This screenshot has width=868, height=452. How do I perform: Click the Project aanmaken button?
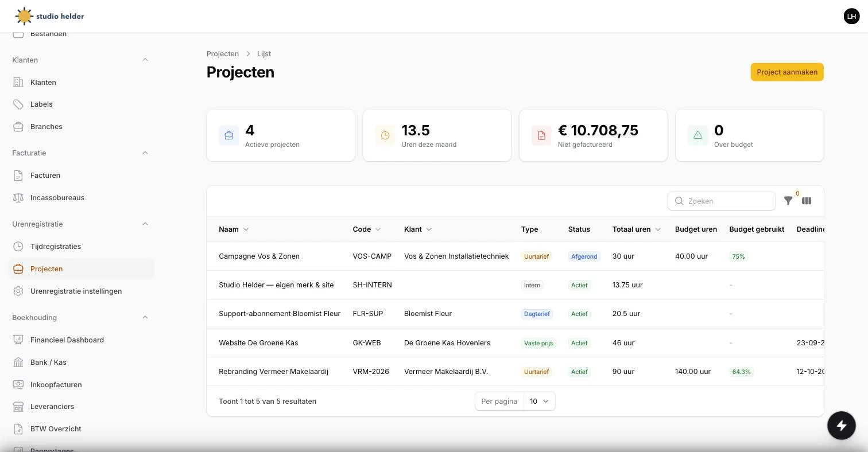tap(787, 72)
